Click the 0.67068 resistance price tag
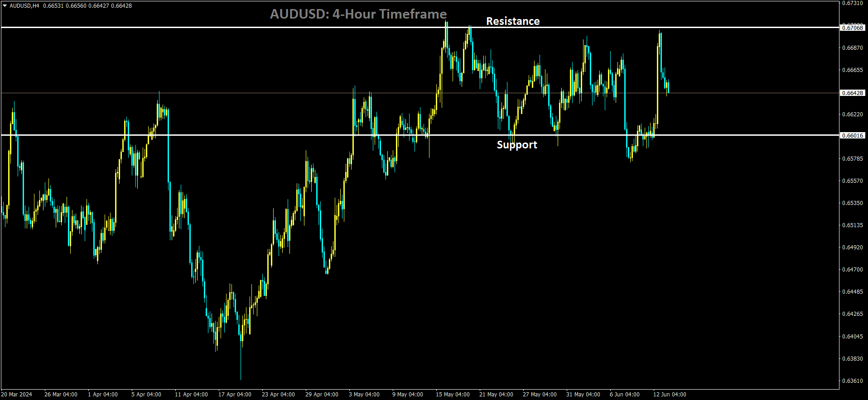Screen dimensions: 868x400 click(x=853, y=28)
